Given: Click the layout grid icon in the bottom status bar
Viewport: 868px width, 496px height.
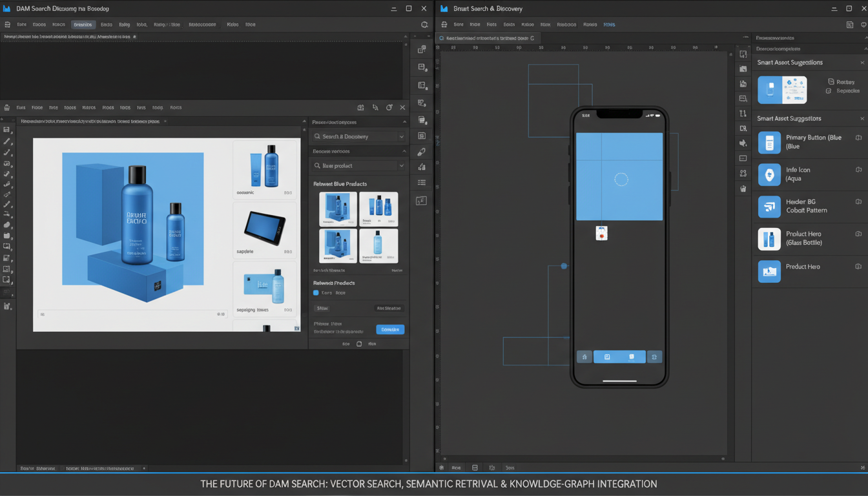Looking at the screenshot, I should click(x=475, y=467).
